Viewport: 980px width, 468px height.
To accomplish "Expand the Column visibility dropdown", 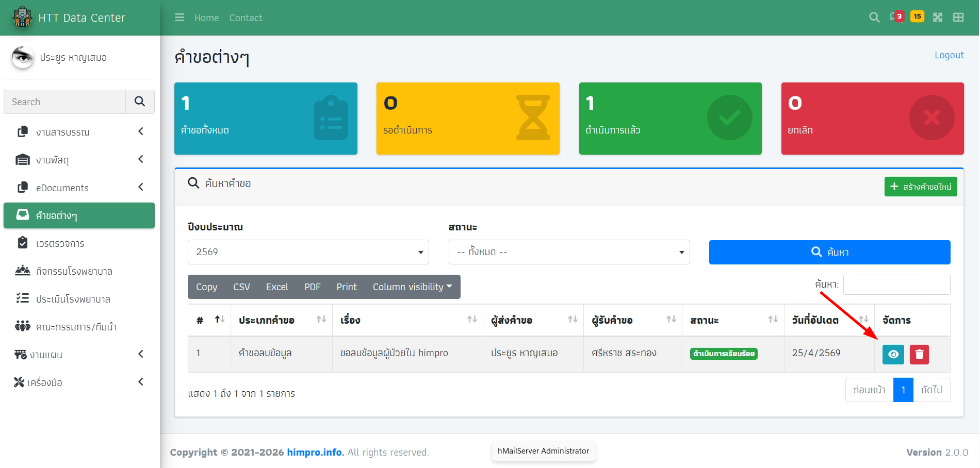I will click(412, 287).
